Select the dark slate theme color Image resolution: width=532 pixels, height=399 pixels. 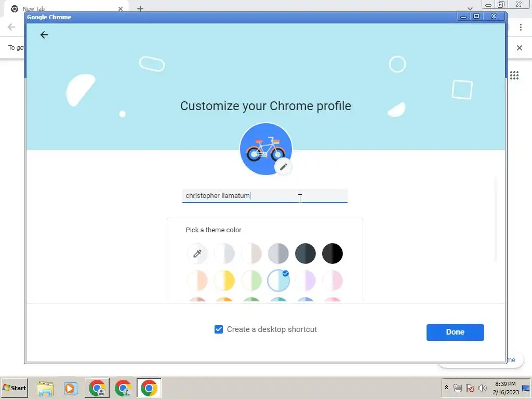tap(305, 254)
